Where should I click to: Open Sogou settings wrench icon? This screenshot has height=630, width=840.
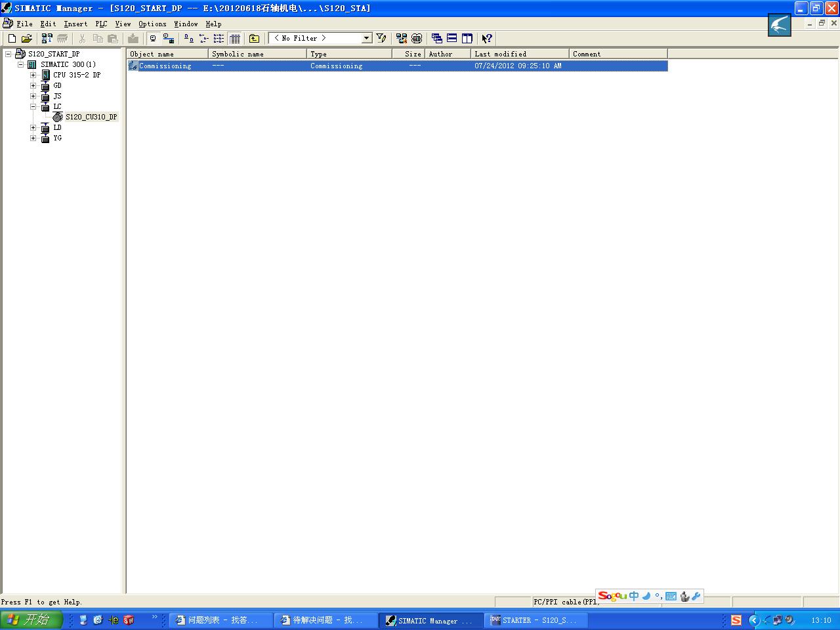click(696, 596)
